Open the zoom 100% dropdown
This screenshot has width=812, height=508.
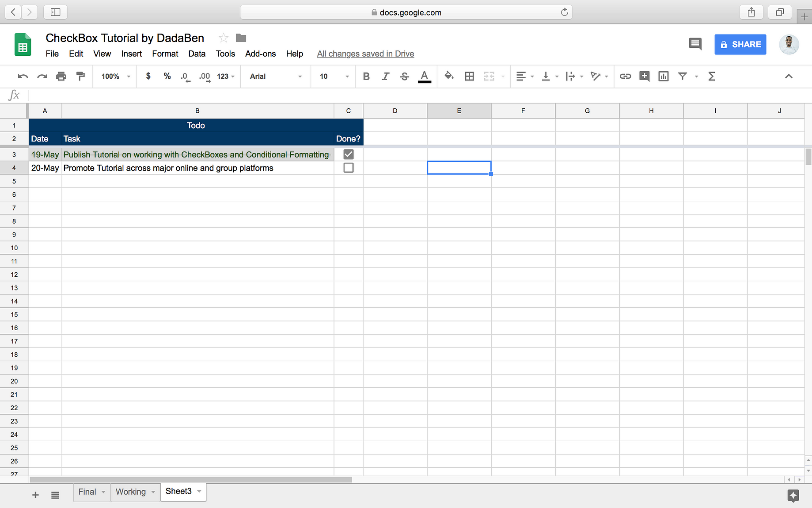116,76
